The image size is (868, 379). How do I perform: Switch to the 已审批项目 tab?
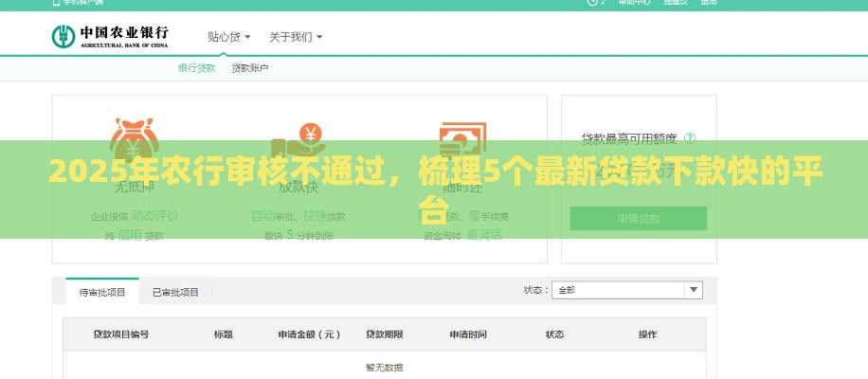[175, 292]
